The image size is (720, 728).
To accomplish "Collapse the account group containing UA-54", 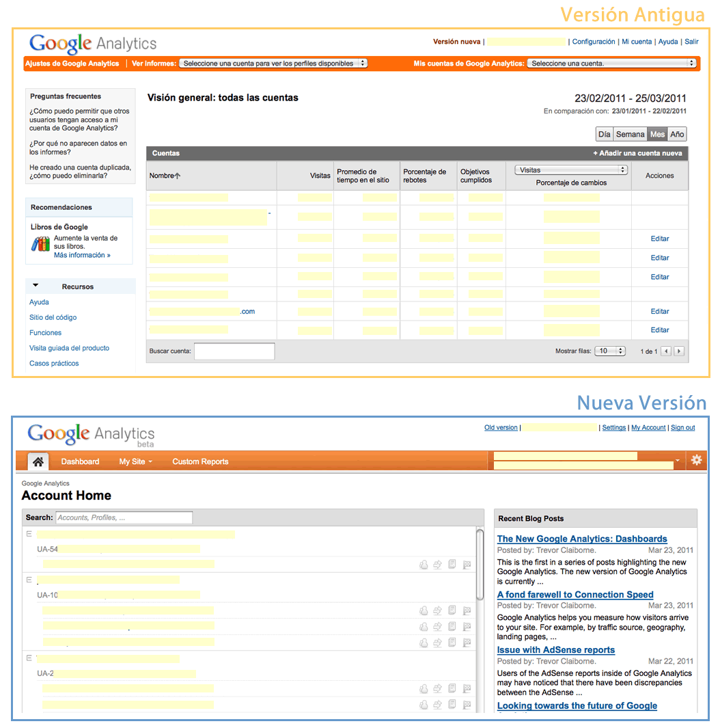I will coord(29,534).
